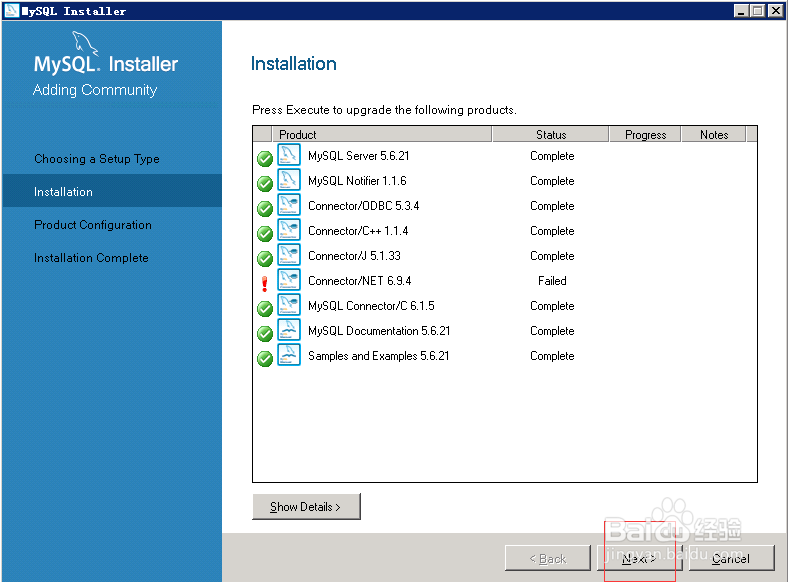Click the MySQL Connector/C 6.1.5 product icon

[289, 305]
